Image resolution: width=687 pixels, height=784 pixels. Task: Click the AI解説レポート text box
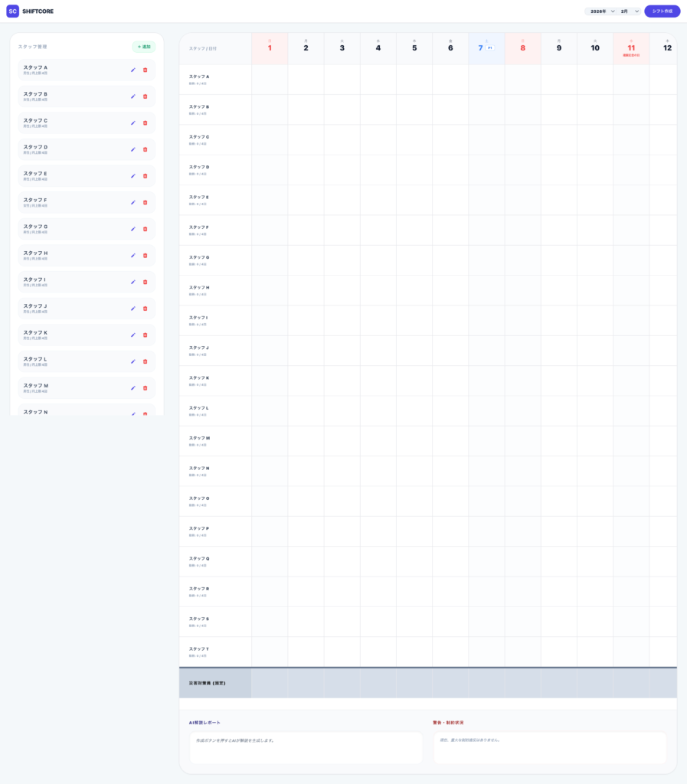306,747
